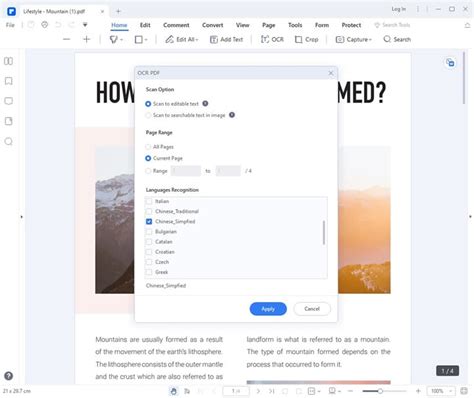The width and height of the screenshot is (474, 398).
Task: Click the info icon beside Scan to editable text
Action: pyautogui.click(x=205, y=104)
